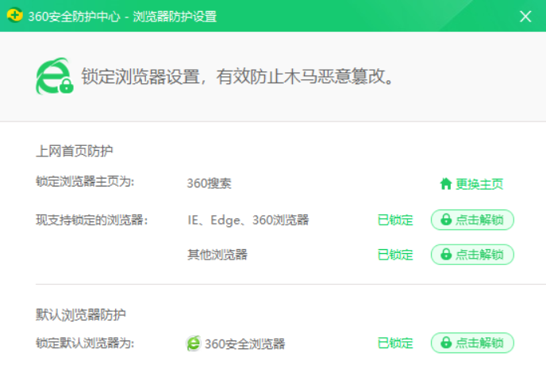Click 已锁定 status for IE、Edge、360浏览器
The width and height of the screenshot is (546, 392).
click(x=395, y=220)
